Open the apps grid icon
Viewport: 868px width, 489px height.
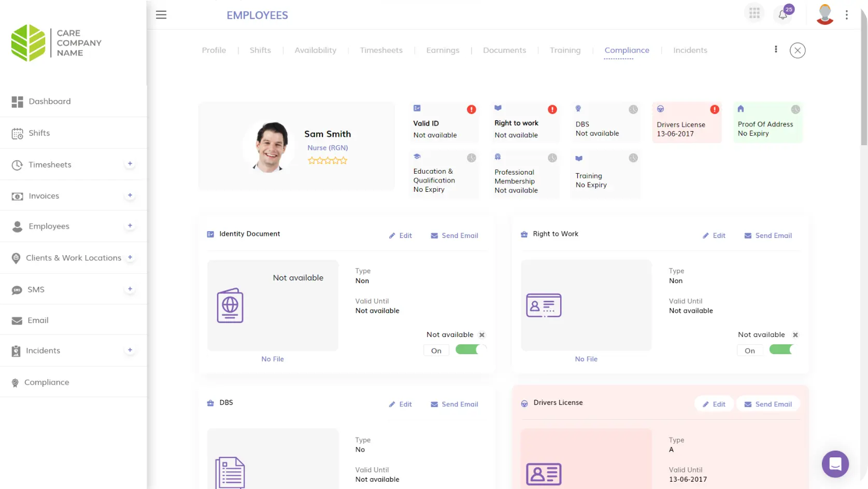point(755,13)
